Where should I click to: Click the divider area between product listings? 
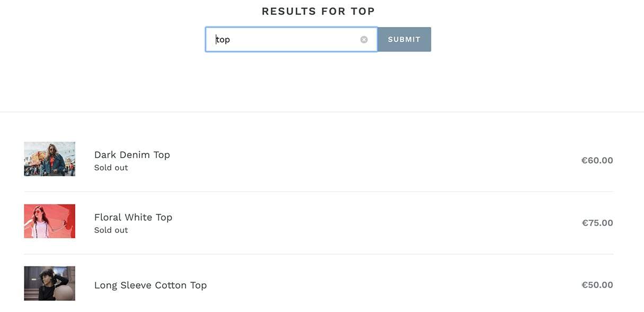pyautogui.click(x=318, y=192)
